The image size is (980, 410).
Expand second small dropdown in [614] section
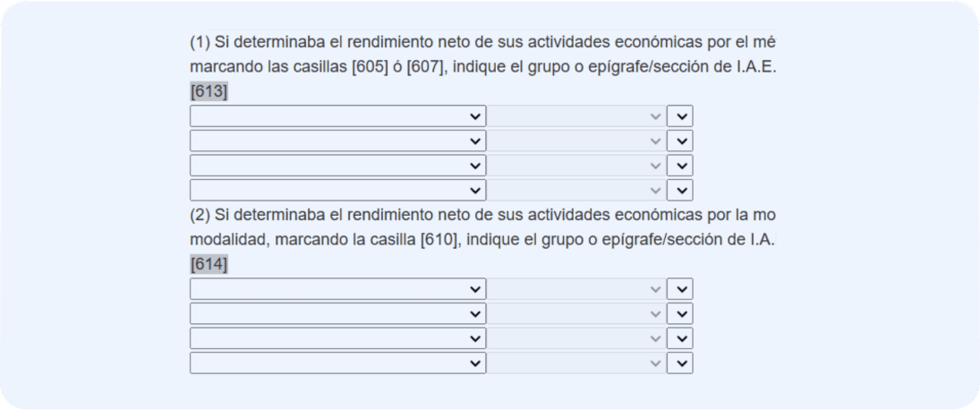click(680, 313)
